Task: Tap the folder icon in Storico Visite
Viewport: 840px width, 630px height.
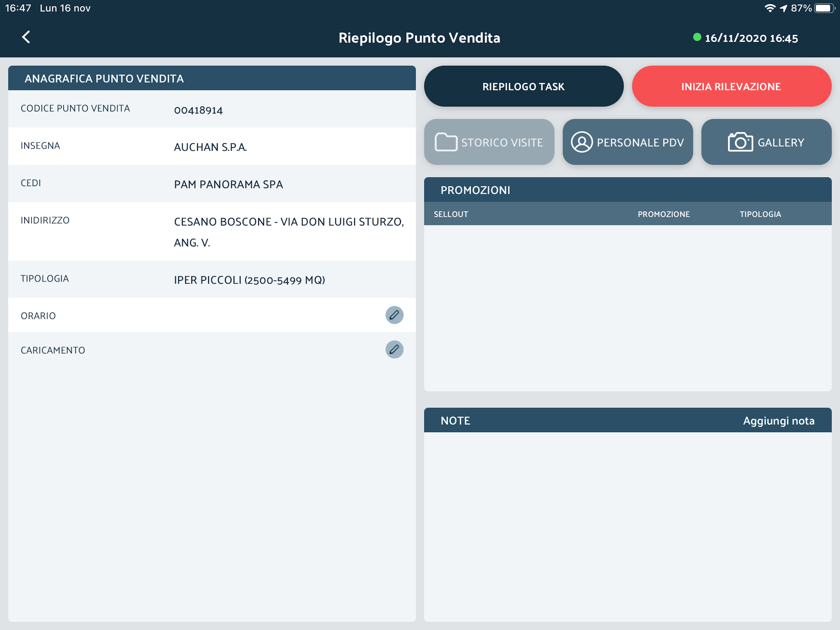Action: click(446, 142)
